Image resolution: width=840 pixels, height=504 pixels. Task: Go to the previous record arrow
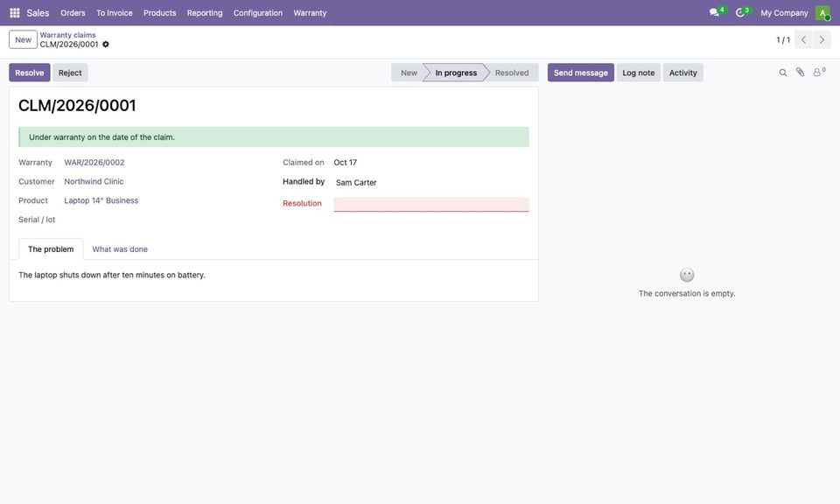click(x=803, y=39)
